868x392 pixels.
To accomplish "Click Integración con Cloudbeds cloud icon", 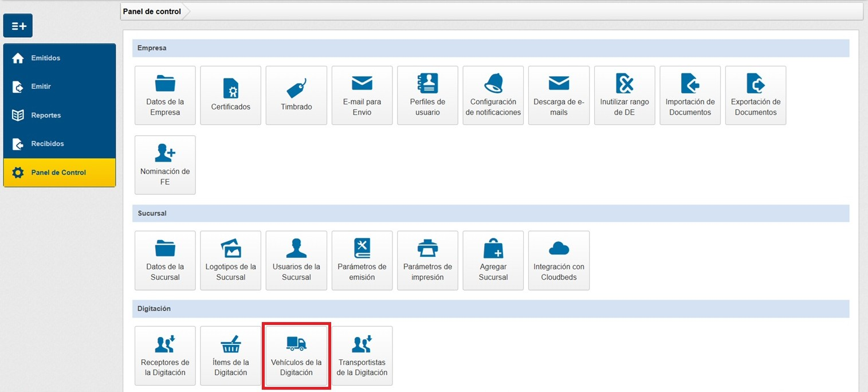I will tap(559, 249).
